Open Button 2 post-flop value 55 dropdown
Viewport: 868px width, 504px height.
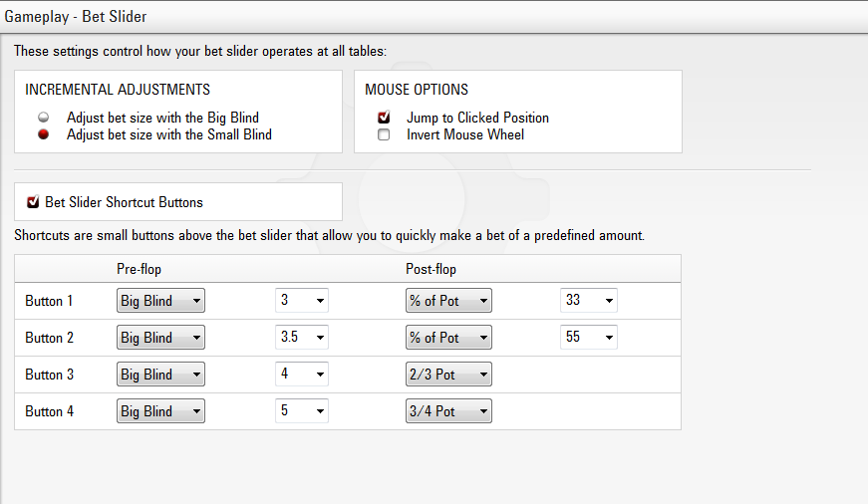[x=588, y=338]
